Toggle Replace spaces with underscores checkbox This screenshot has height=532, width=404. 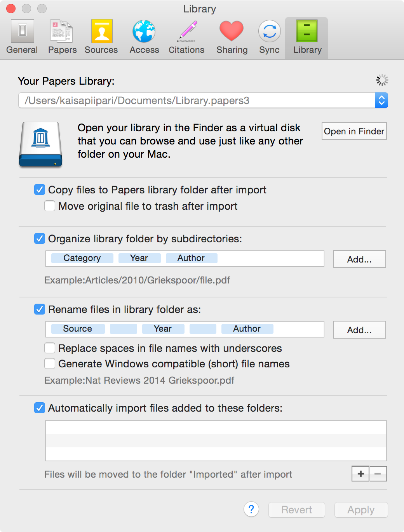(50, 348)
